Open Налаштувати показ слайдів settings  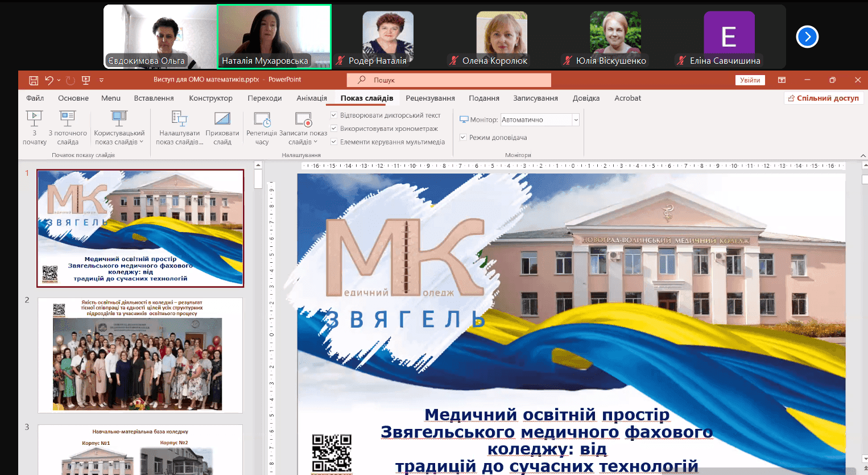click(x=179, y=127)
